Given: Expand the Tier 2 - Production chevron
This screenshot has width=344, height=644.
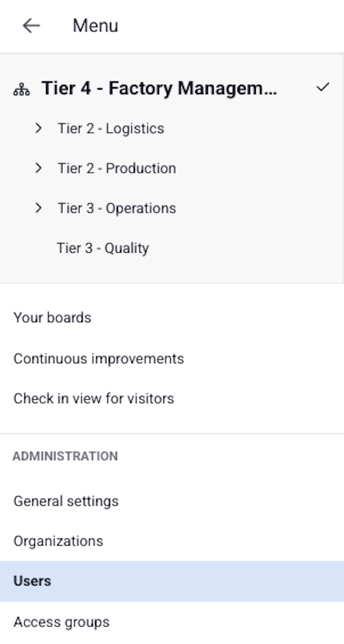Looking at the screenshot, I should pyautogui.click(x=38, y=168).
